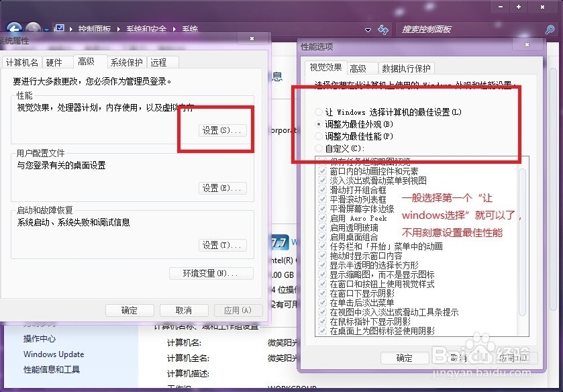Toggle 在鼠标指针下显示阴影 checkbox
Viewport: 563px width, 392px height.
322,322
